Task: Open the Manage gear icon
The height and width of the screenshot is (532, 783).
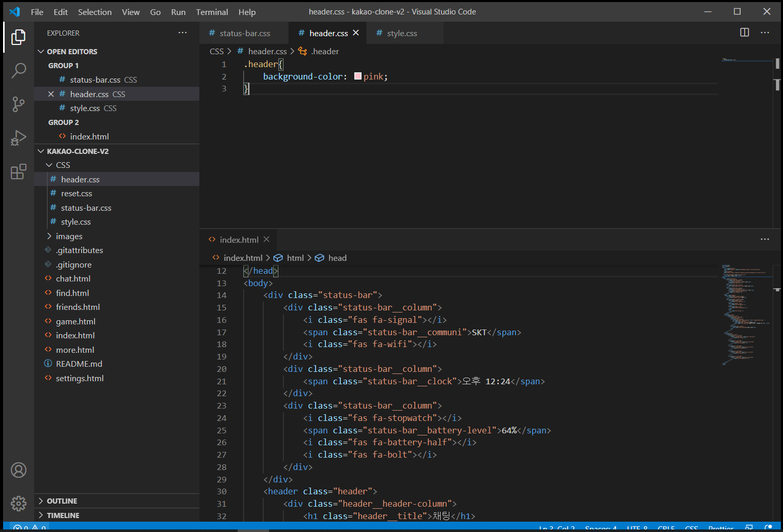Action: 19,503
